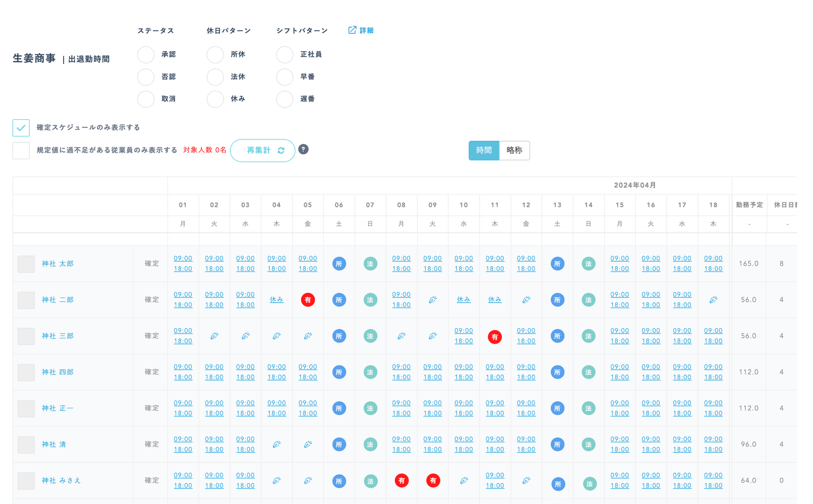Switch to the 時間 view tab
Image resolution: width=813 pixels, height=504 pixels.
pos(484,150)
